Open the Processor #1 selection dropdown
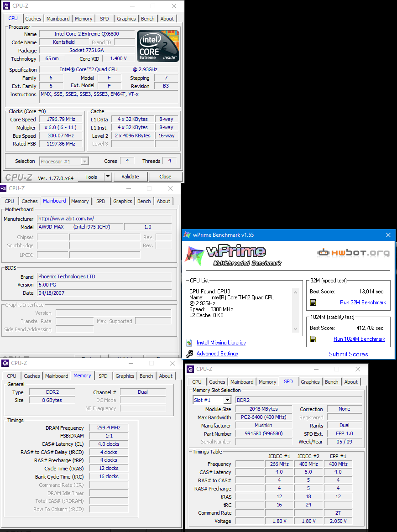The width and height of the screenshot is (397, 532). coord(85,162)
